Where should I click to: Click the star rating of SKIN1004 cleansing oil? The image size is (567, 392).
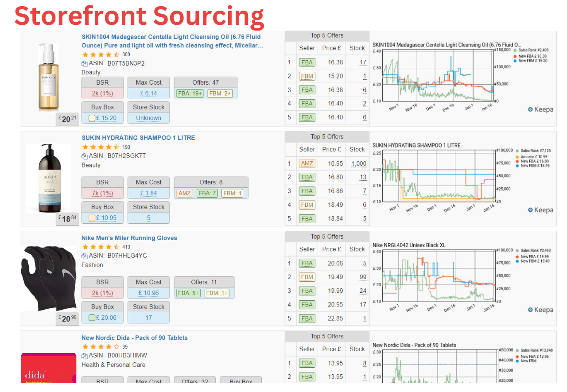(x=101, y=54)
